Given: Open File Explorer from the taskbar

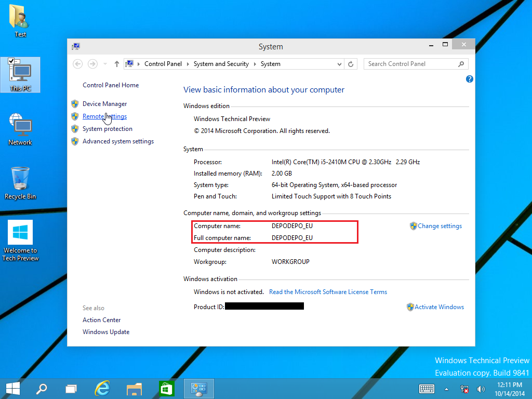Looking at the screenshot, I should 135,388.
